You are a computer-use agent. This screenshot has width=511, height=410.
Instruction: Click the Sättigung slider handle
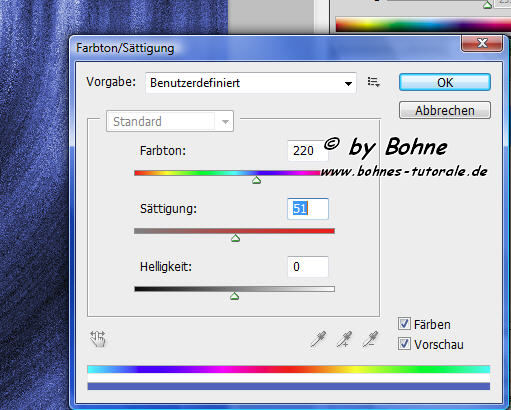pyautogui.click(x=236, y=238)
